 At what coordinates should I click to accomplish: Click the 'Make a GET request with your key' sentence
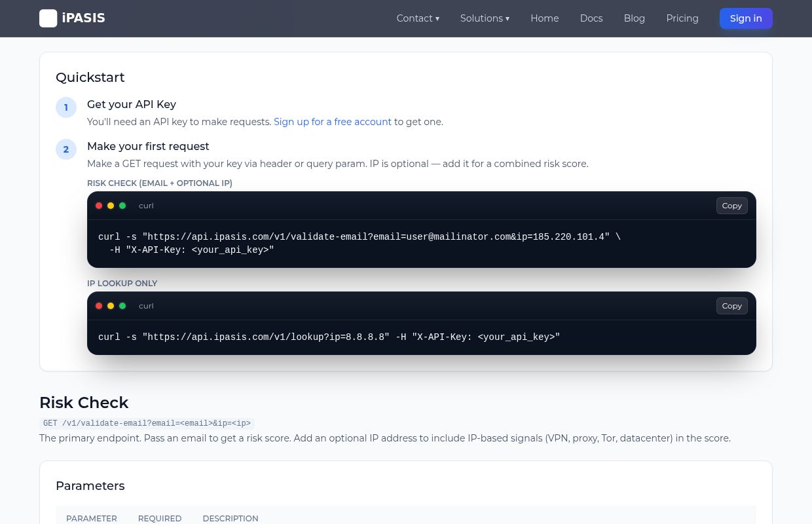338,164
